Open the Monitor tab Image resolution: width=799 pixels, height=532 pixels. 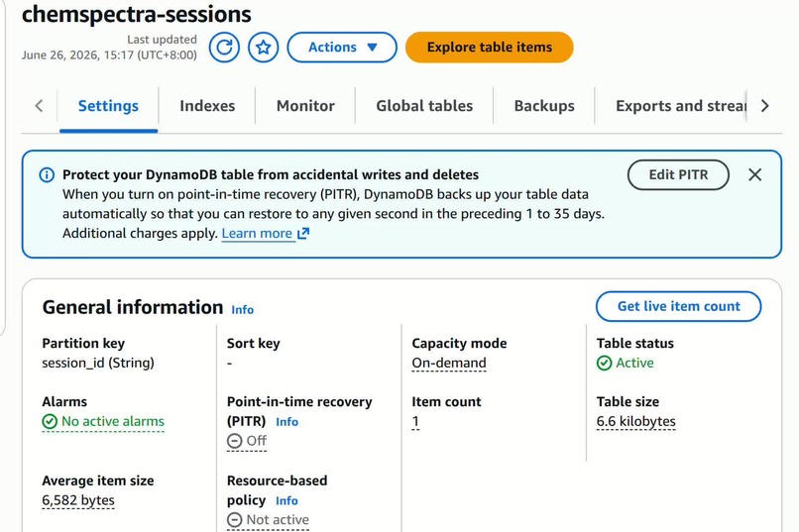[305, 106]
